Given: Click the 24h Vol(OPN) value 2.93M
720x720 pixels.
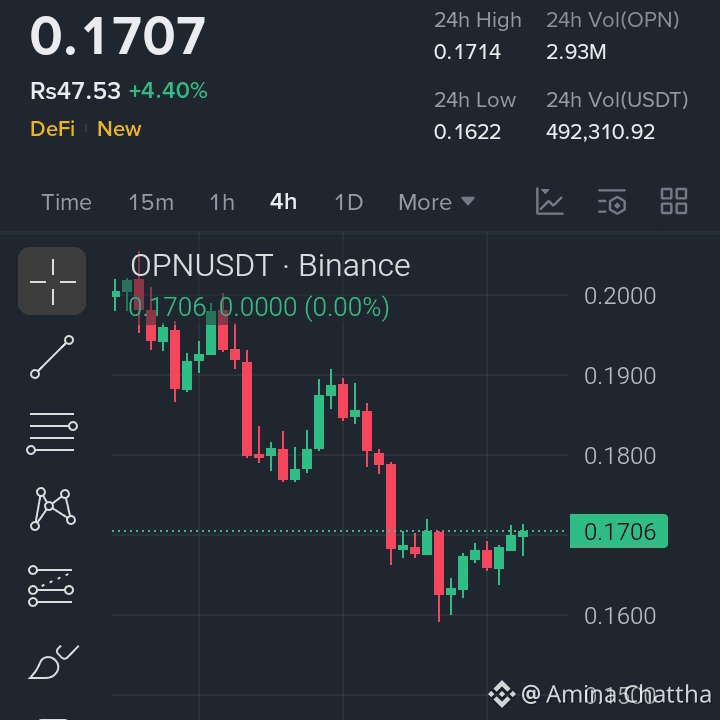Looking at the screenshot, I should coord(576,52).
